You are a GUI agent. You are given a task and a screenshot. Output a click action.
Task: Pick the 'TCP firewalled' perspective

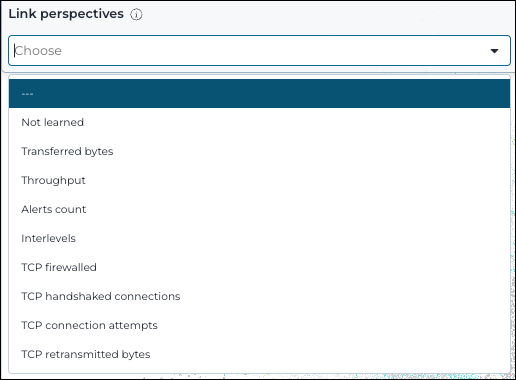(259, 267)
